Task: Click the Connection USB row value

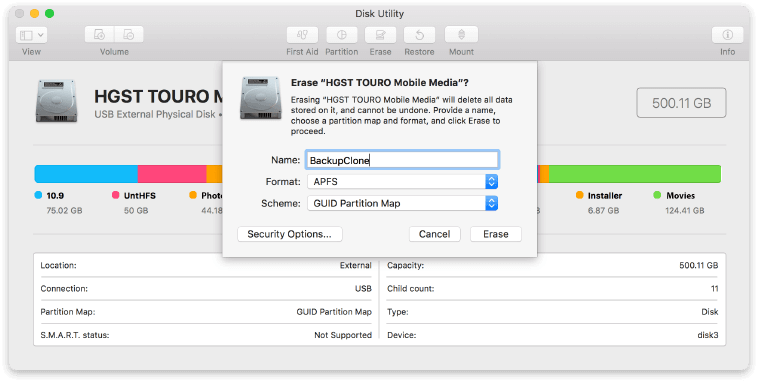Action: coord(363,289)
